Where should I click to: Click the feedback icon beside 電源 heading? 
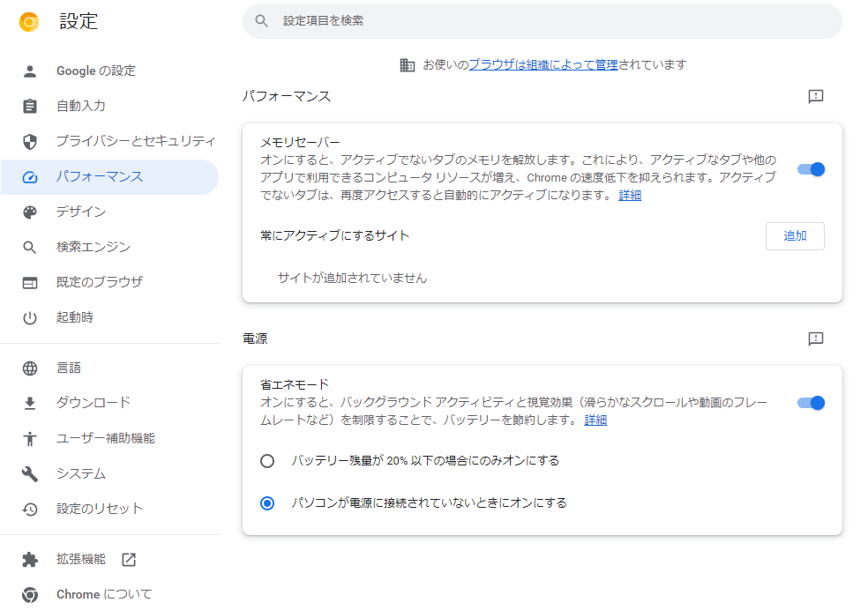815,338
